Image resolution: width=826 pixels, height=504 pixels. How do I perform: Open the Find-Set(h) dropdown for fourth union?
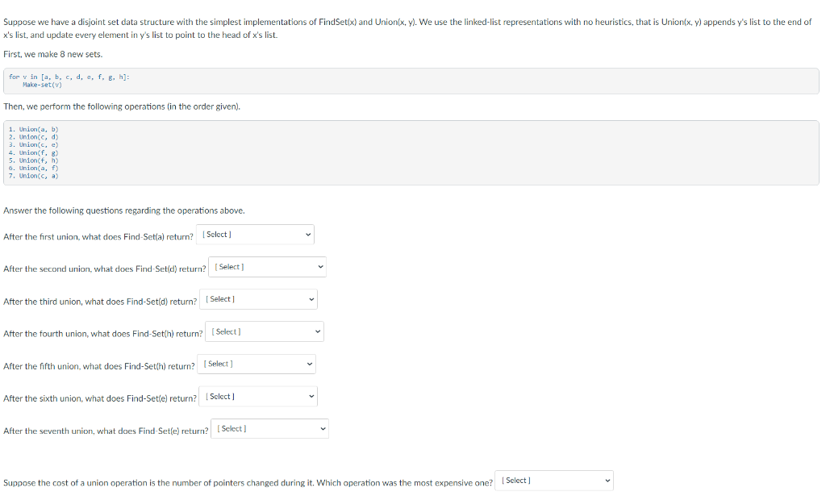(x=265, y=331)
